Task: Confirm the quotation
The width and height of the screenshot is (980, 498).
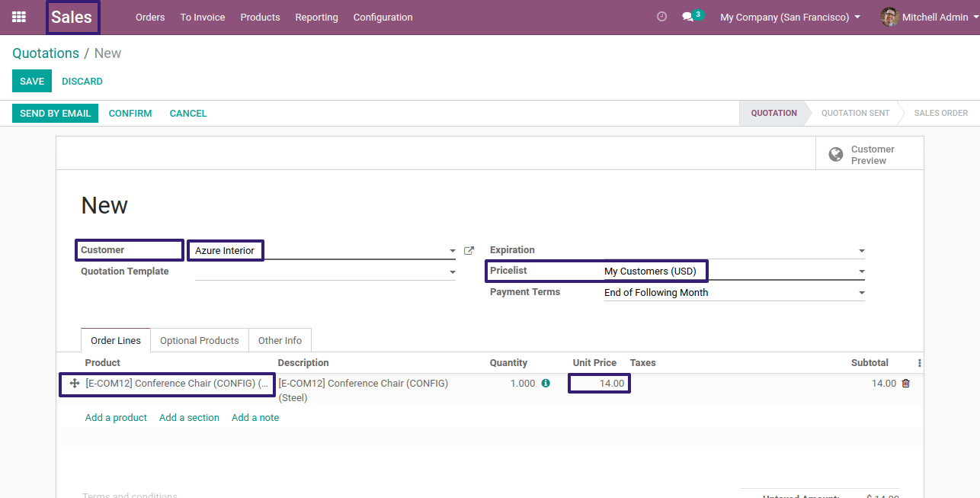Action: (130, 113)
